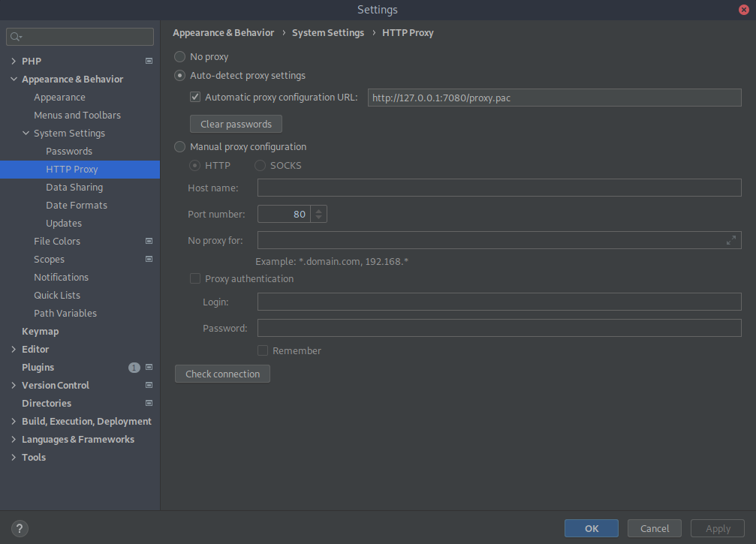The image size is (756, 544).
Task: Uncheck Automatic proxy configuration URL checkbox
Action: pyautogui.click(x=195, y=98)
